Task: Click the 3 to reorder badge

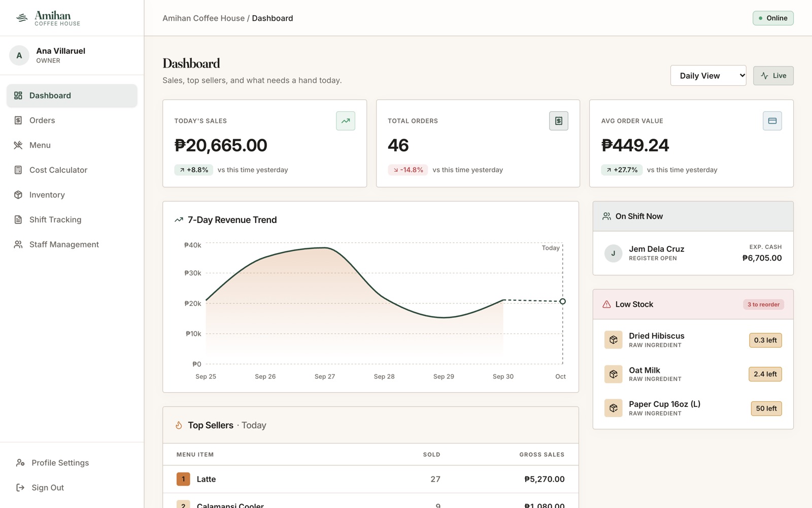Action: [763, 304]
